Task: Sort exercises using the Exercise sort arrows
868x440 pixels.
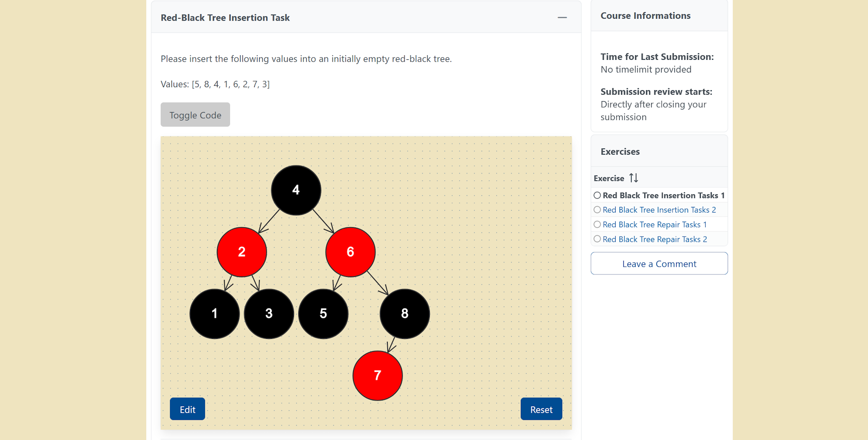Action: (x=633, y=178)
